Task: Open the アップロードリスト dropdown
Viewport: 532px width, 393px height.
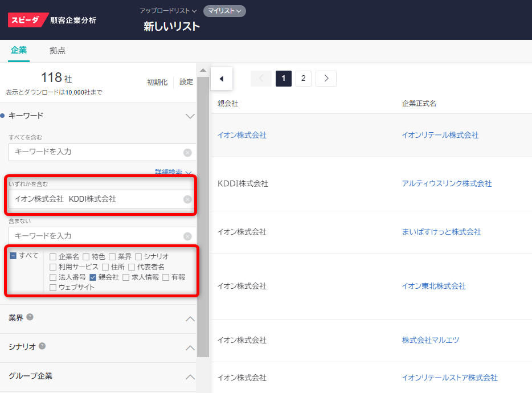Action: coord(166,11)
